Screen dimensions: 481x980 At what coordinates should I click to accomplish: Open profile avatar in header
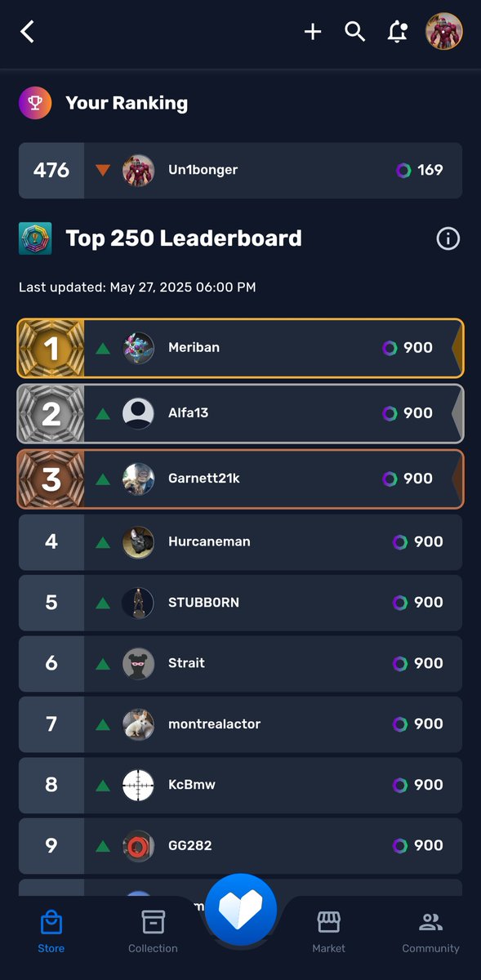click(444, 32)
